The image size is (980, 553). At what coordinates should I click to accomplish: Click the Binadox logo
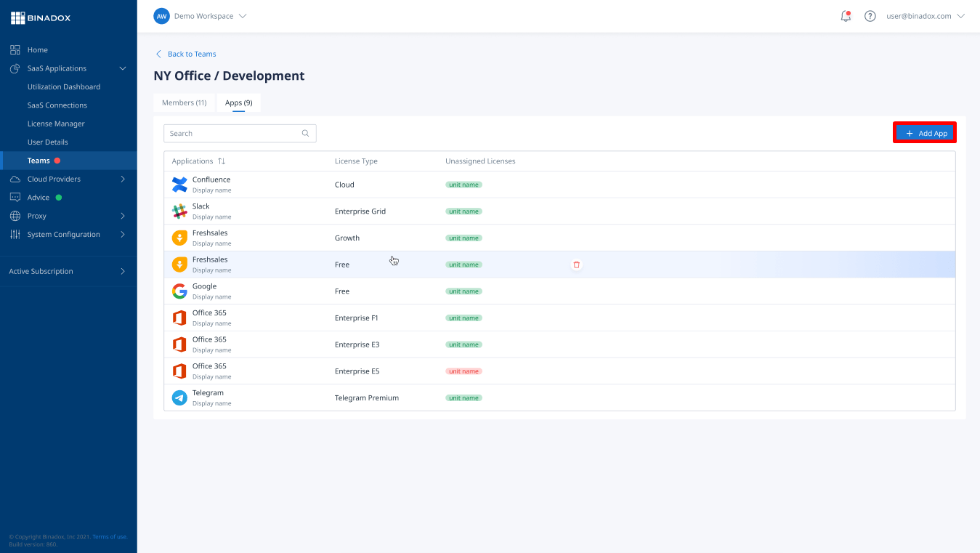tap(41, 18)
